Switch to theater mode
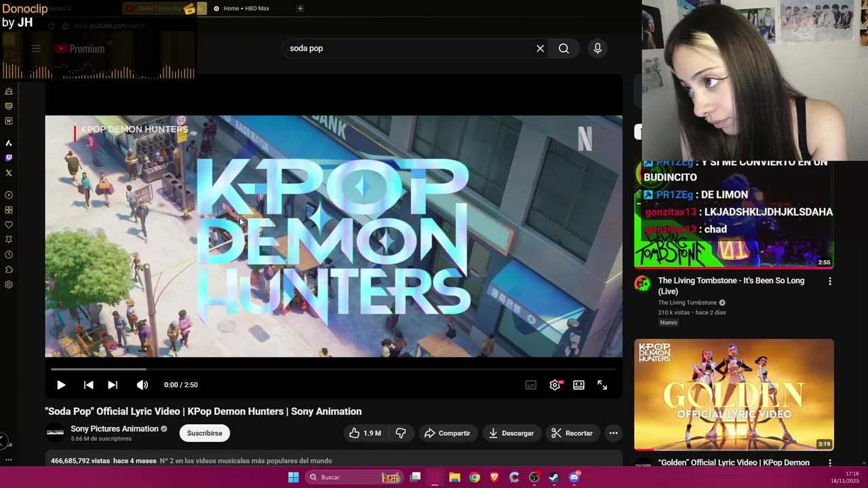This screenshot has height=488, width=868. (578, 385)
